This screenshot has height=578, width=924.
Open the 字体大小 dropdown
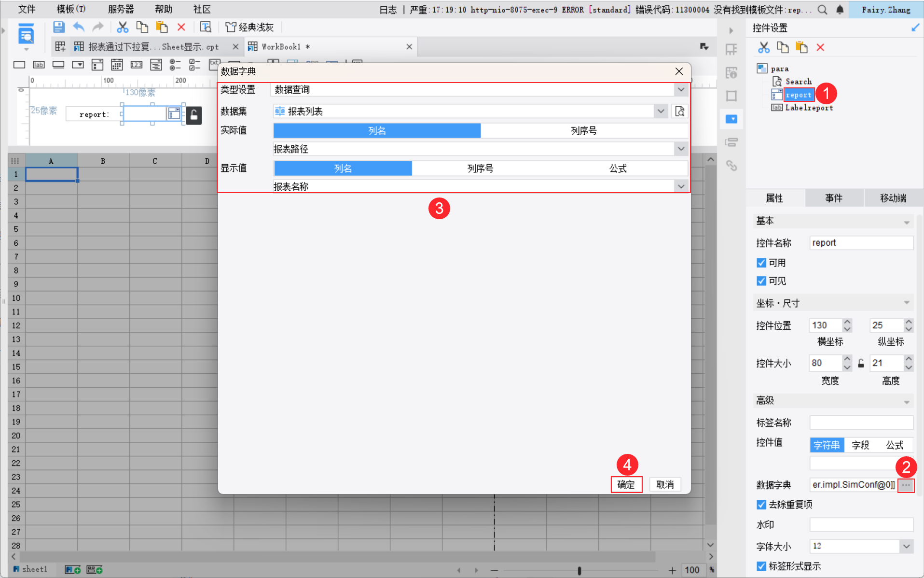coord(907,546)
